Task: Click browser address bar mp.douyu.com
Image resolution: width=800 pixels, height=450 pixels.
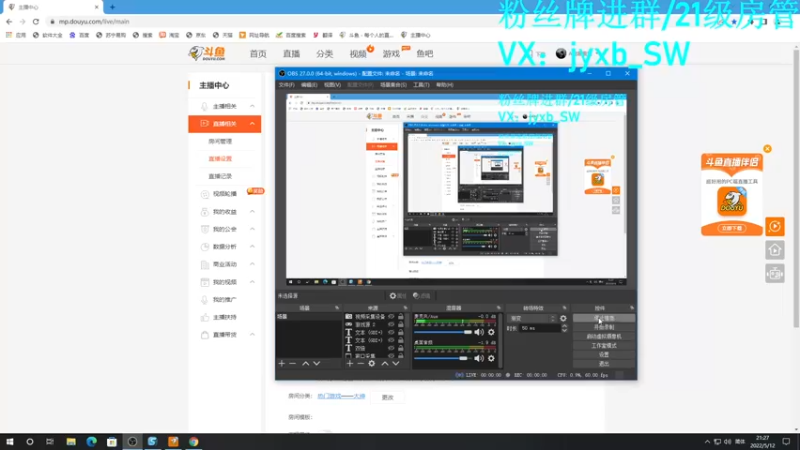Action: [94, 21]
